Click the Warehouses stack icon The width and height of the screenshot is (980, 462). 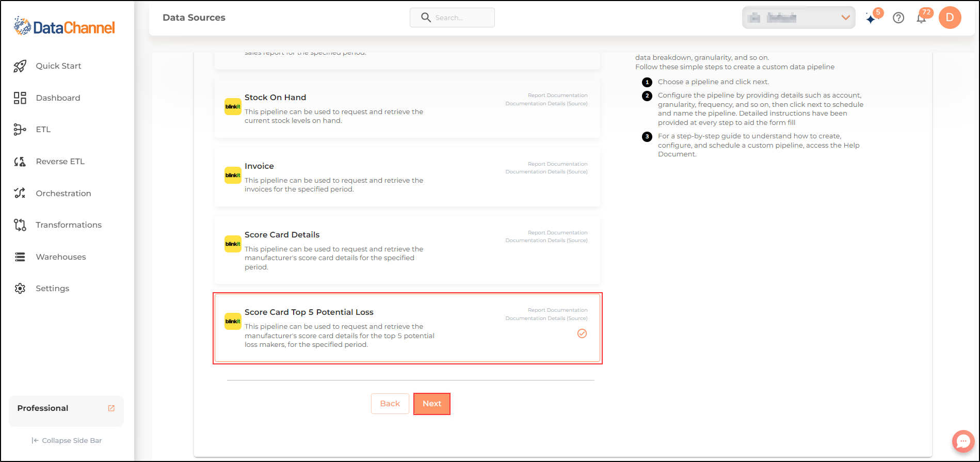click(x=20, y=257)
